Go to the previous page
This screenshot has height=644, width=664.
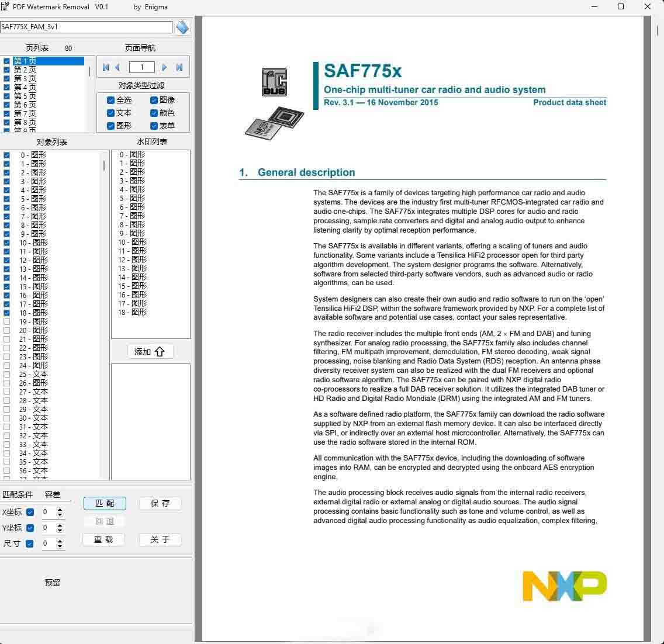(x=117, y=67)
